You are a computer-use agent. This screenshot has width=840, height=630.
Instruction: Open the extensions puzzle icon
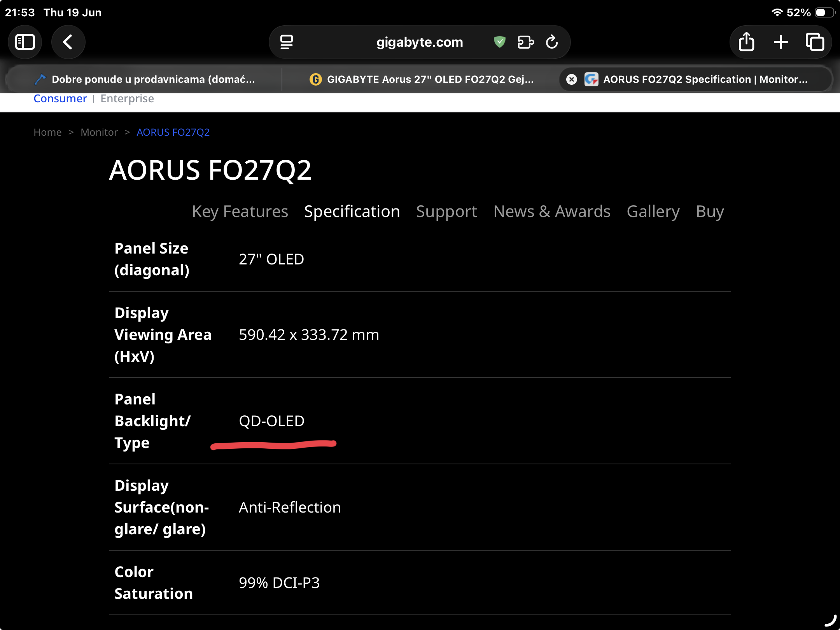pos(525,42)
